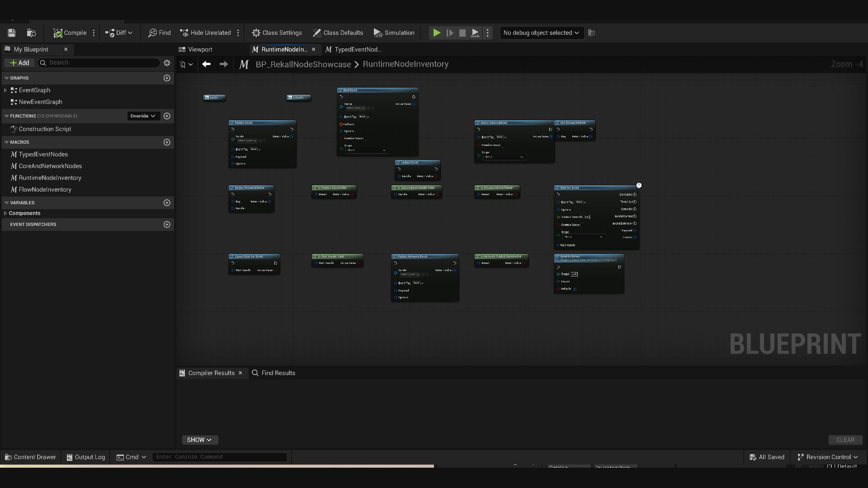Open My Blueprint settings gear
The width and height of the screenshot is (868, 488).
pyautogui.click(x=167, y=63)
